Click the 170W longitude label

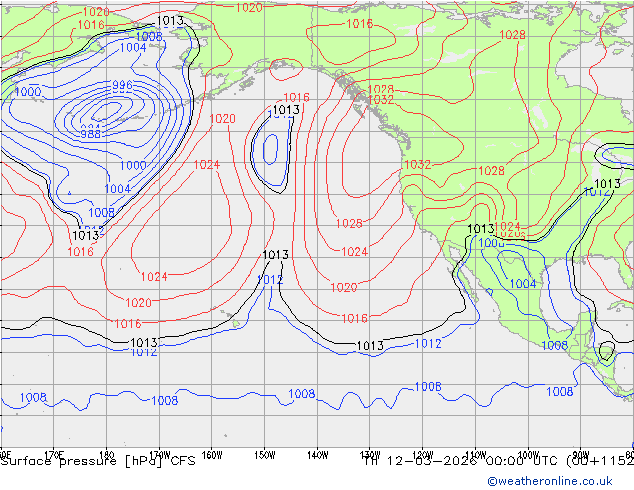pos(159,455)
